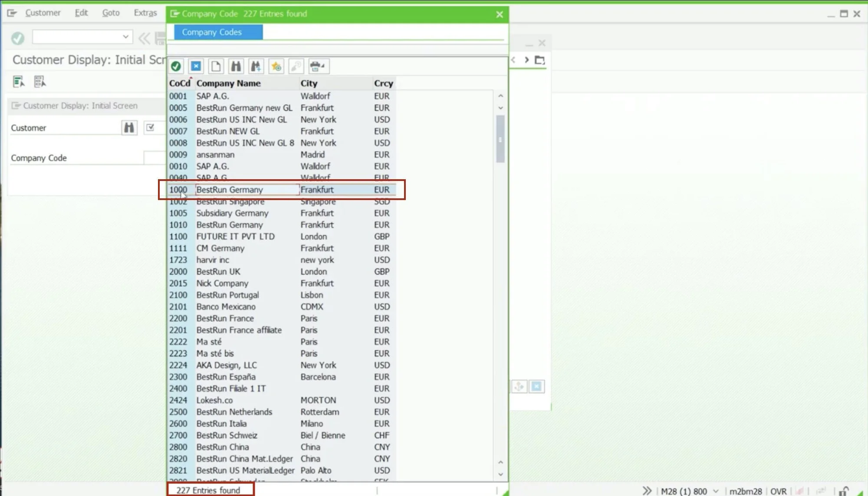The image size is (868, 496).
Task: Click the previous arrow right of dialog
Action: [x=513, y=60]
